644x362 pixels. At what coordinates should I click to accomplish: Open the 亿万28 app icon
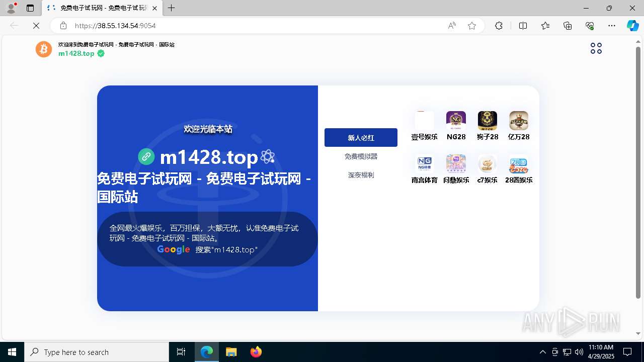tap(519, 121)
